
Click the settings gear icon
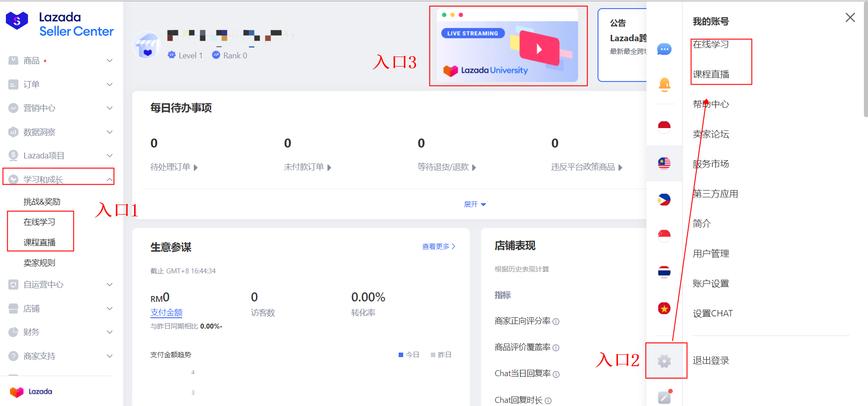pos(664,361)
